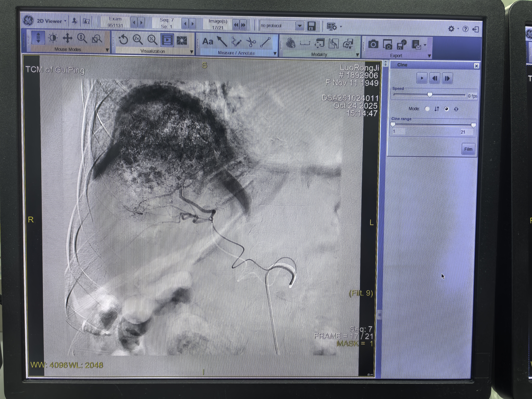The width and height of the screenshot is (532, 399).
Task: Go to next image with forward arrows
Action: [x=243, y=25]
